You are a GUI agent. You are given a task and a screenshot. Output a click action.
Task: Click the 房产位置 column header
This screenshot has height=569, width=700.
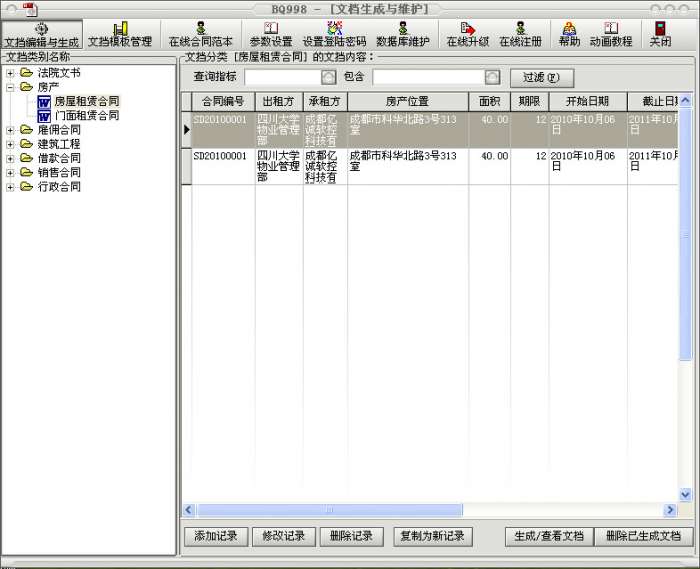pyautogui.click(x=407, y=102)
